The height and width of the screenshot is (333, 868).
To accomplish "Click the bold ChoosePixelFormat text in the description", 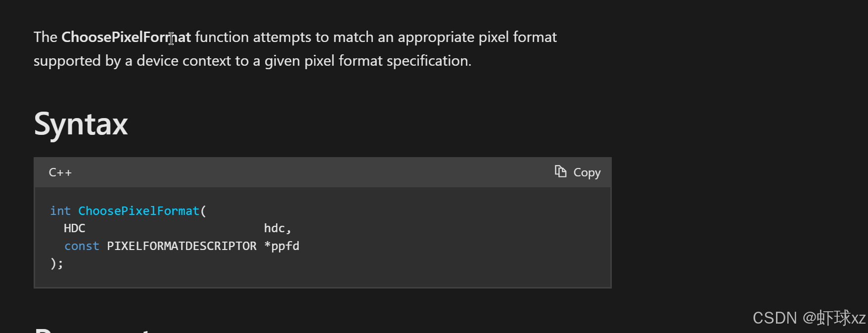I will (126, 37).
